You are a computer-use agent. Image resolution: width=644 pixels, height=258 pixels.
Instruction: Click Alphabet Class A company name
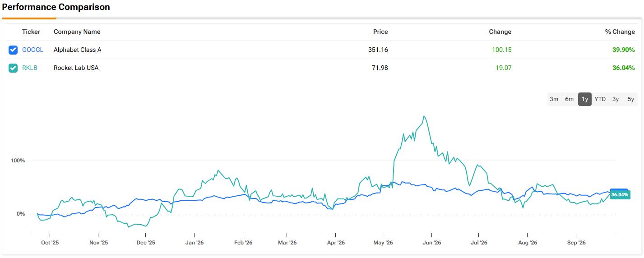pyautogui.click(x=78, y=50)
